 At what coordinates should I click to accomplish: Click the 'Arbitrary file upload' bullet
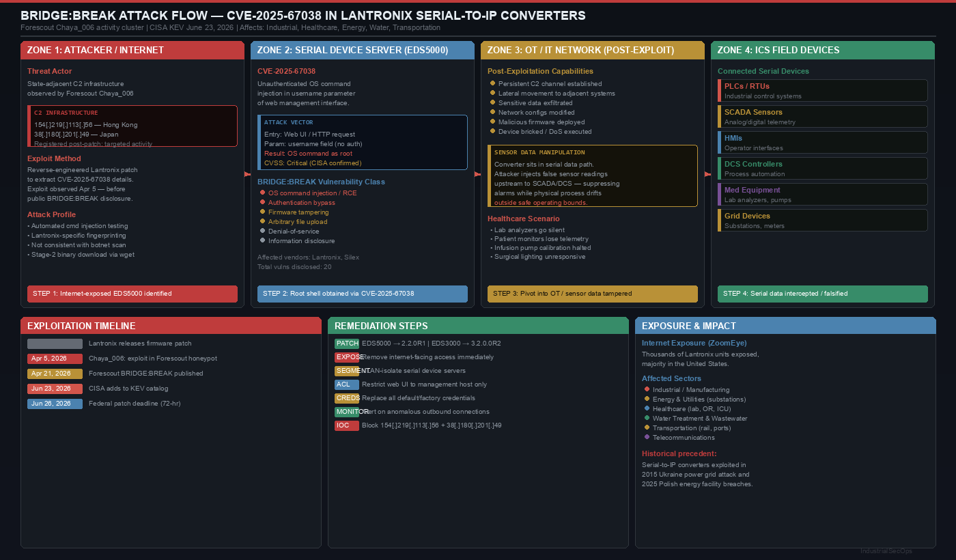coord(294,222)
